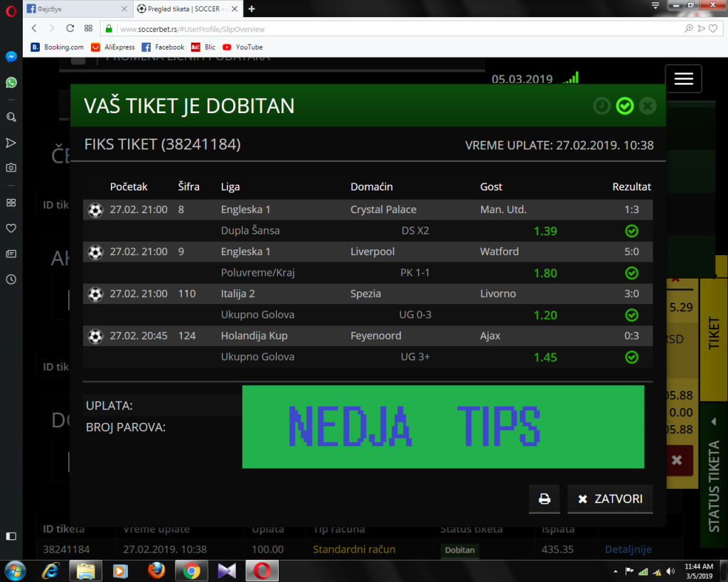Click the check mark on the DS X2 row

pos(631,231)
